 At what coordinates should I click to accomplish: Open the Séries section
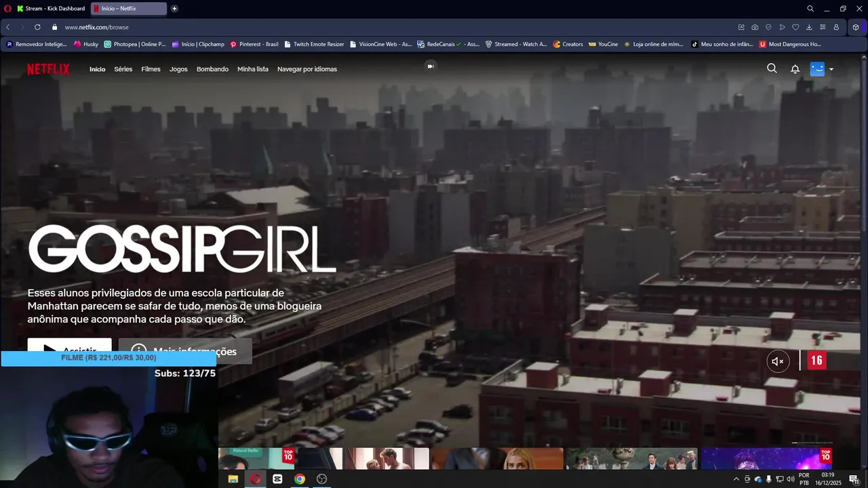(123, 69)
